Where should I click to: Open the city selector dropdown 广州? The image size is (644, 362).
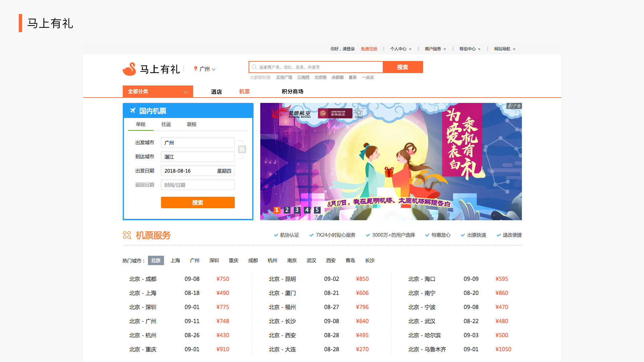click(205, 69)
